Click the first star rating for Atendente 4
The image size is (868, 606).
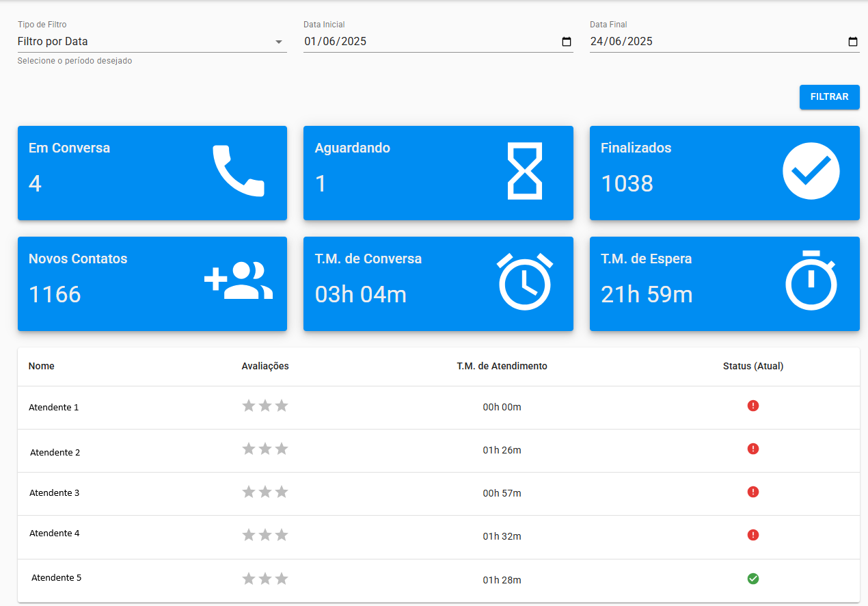249,535
